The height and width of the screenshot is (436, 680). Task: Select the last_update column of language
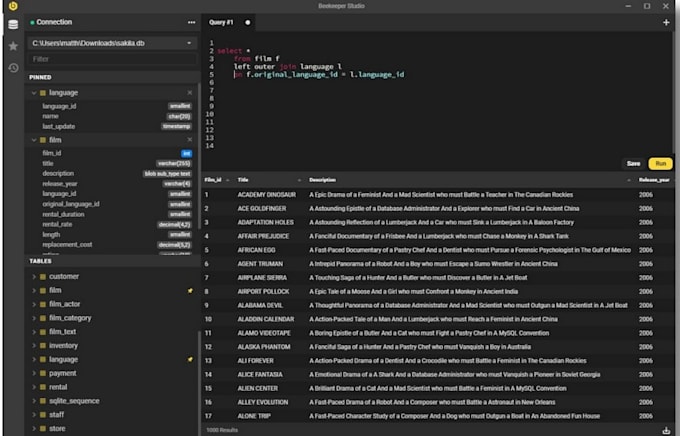tap(59, 127)
